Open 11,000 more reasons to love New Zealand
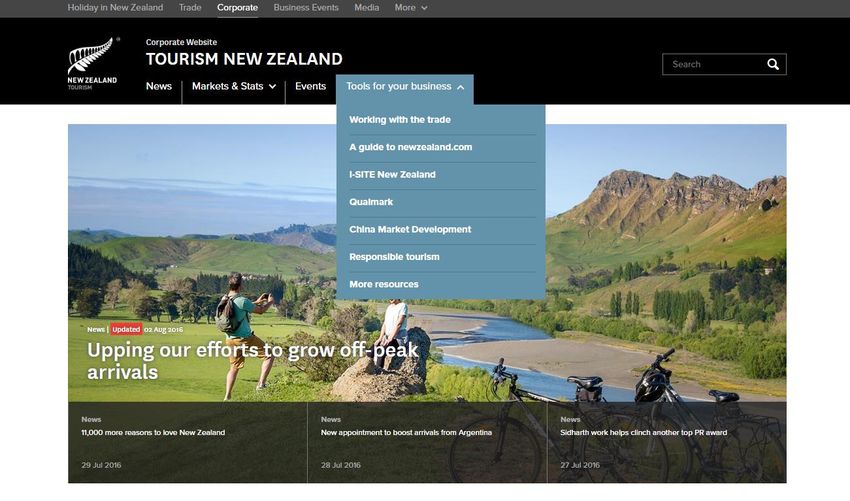 [x=153, y=433]
